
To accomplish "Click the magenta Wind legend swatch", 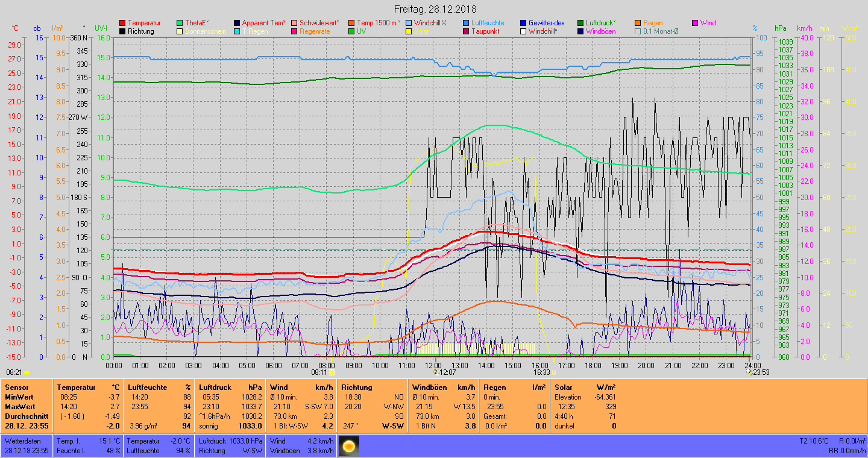I will (x=695, y=23).
